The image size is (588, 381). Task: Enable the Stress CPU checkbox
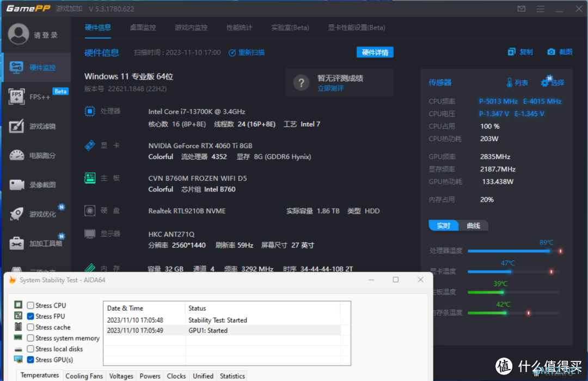tap(30, 306)
